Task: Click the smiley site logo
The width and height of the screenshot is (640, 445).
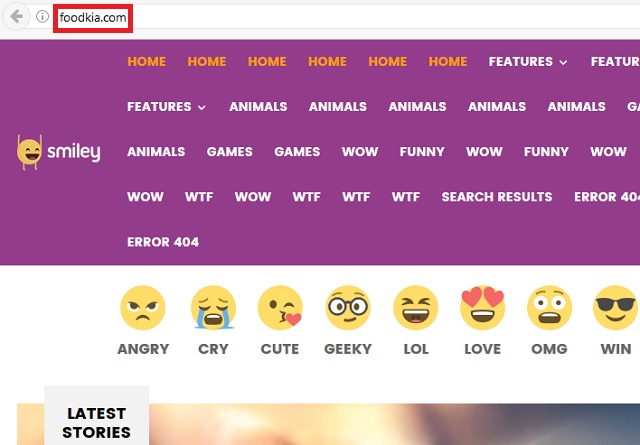Action: point(59,152)
